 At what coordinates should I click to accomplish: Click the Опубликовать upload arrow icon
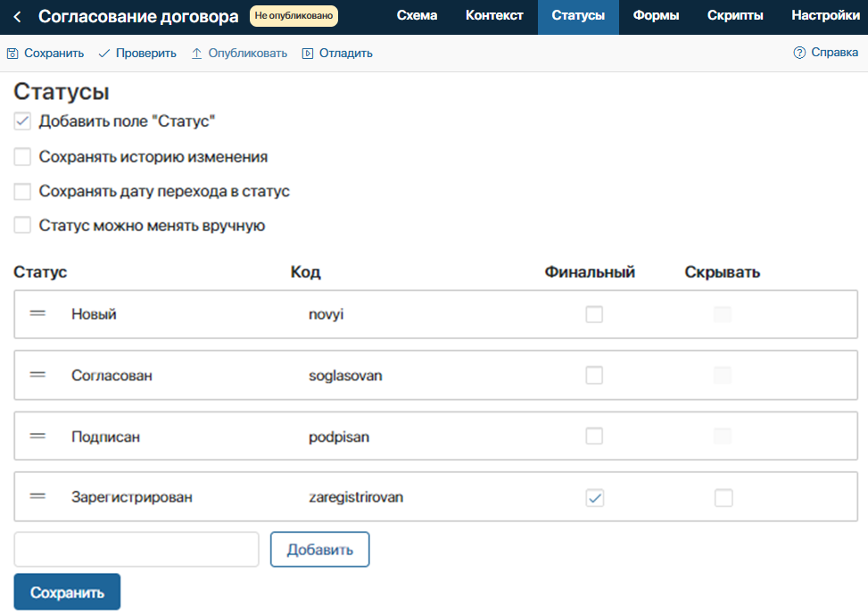(x=196, y=54)
